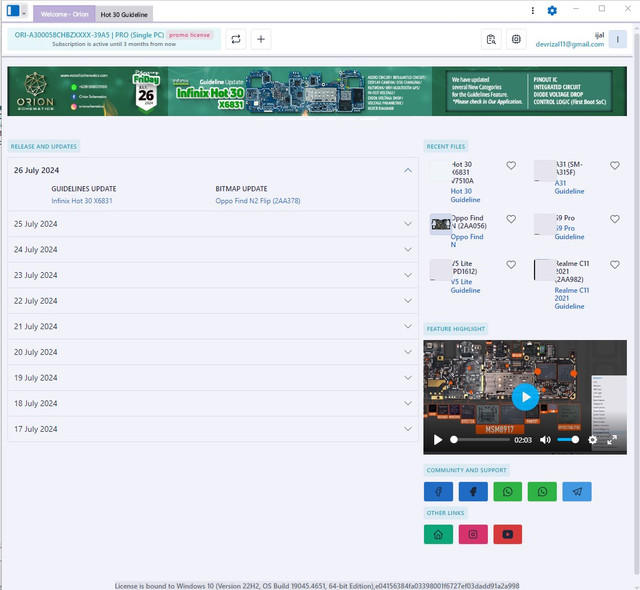This screenshot has height=590, width=640.
Task: Open the red YouTube link button
Action: point(508,534)
